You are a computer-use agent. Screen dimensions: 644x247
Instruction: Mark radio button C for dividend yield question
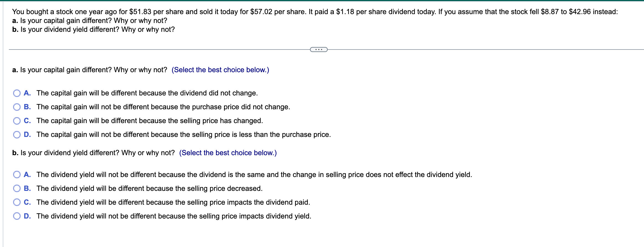[x=17, y=202]
